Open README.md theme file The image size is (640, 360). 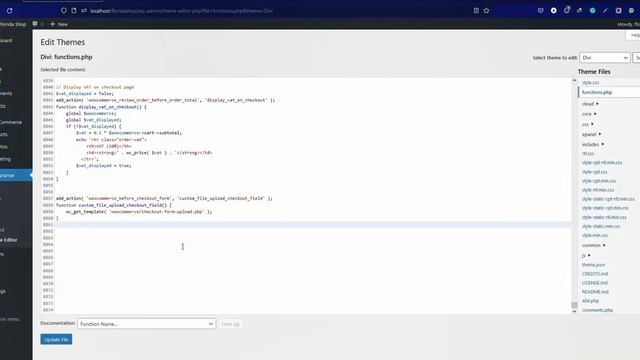(x=595, y=291)
